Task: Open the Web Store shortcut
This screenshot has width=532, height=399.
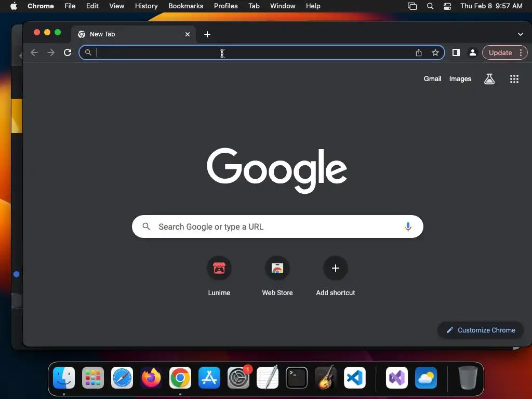Action: pyautogui.click(x=277, y=276)
